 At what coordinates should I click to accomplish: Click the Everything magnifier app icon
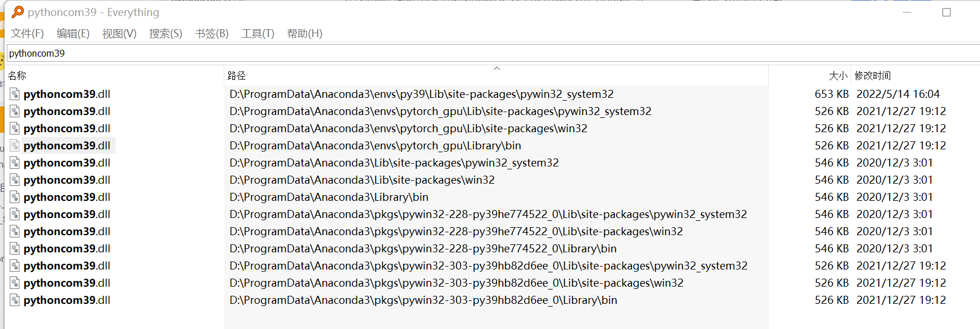click(x=18, y=12)
